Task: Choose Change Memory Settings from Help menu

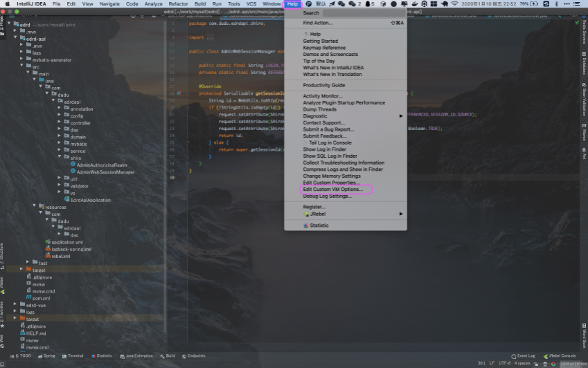Action: (331, 176)
